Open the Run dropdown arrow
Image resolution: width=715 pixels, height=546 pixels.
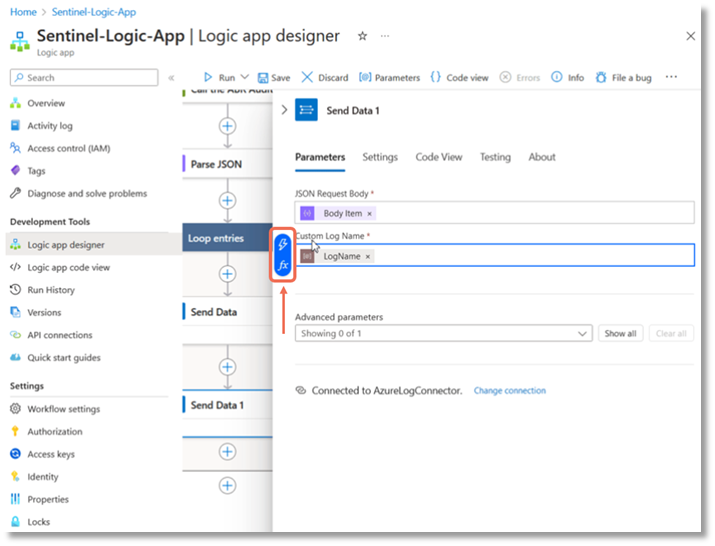tap(245, 77)
